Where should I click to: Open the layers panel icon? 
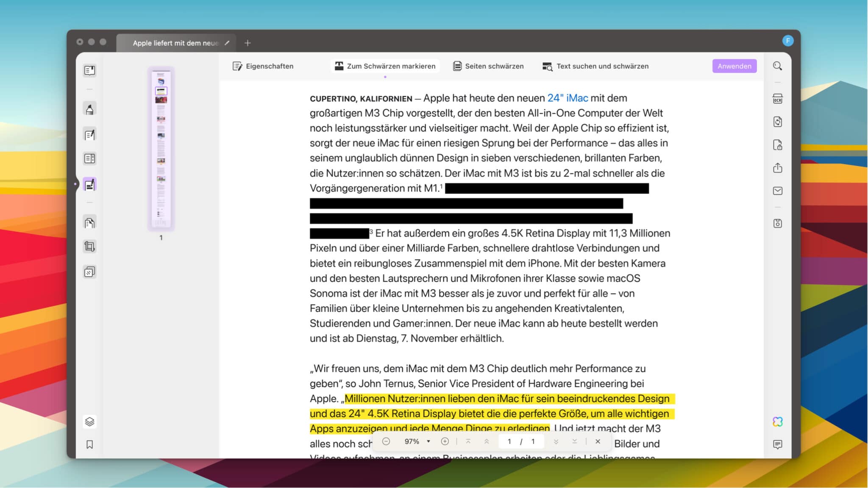pyautogui.click(x=89, y=421)
